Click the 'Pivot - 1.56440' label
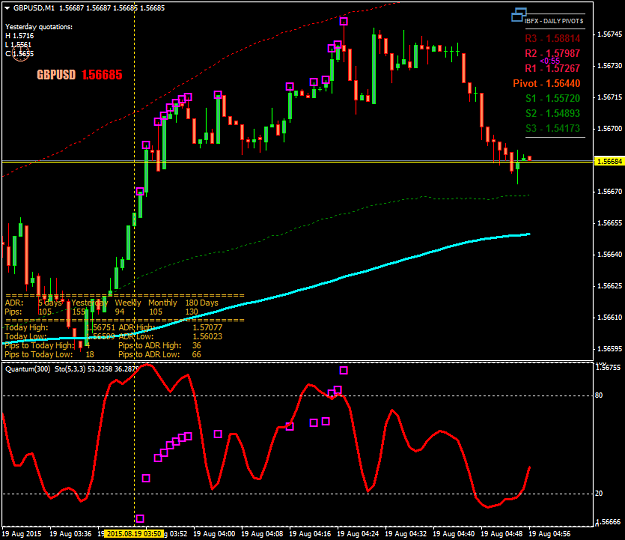Screen dimensions: 625x540 (546, 83)
